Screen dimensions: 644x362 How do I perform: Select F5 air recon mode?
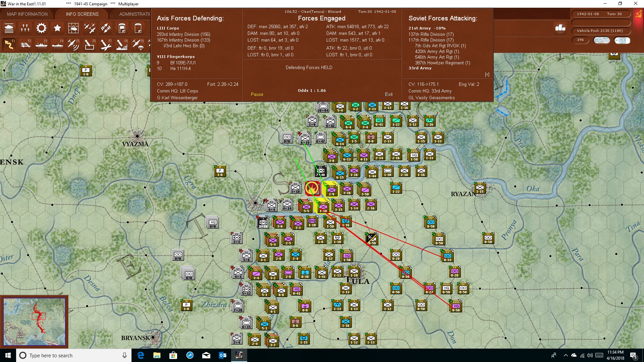[x=73, y=44]
